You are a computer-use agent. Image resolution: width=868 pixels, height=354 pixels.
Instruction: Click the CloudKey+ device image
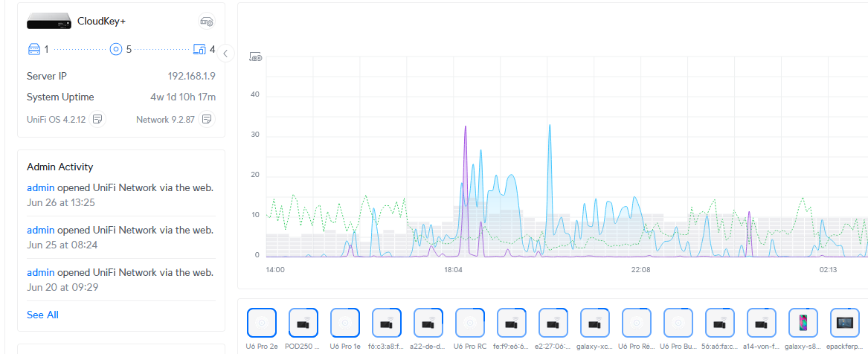49,22
